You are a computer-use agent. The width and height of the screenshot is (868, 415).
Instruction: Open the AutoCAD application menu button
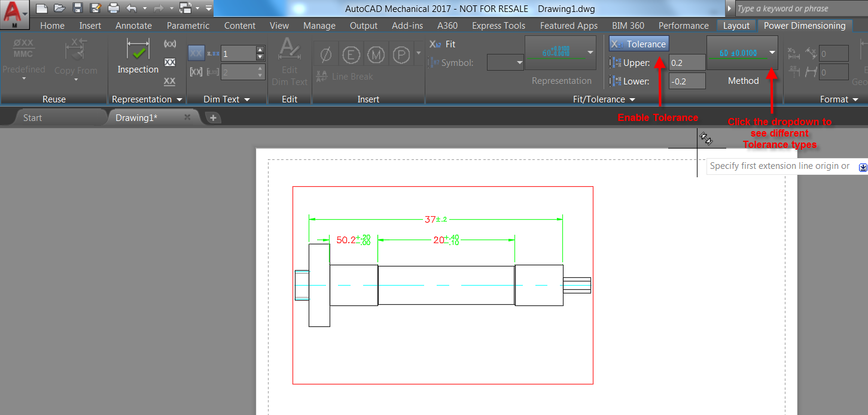pyautogui.click(x=15, y=14)
